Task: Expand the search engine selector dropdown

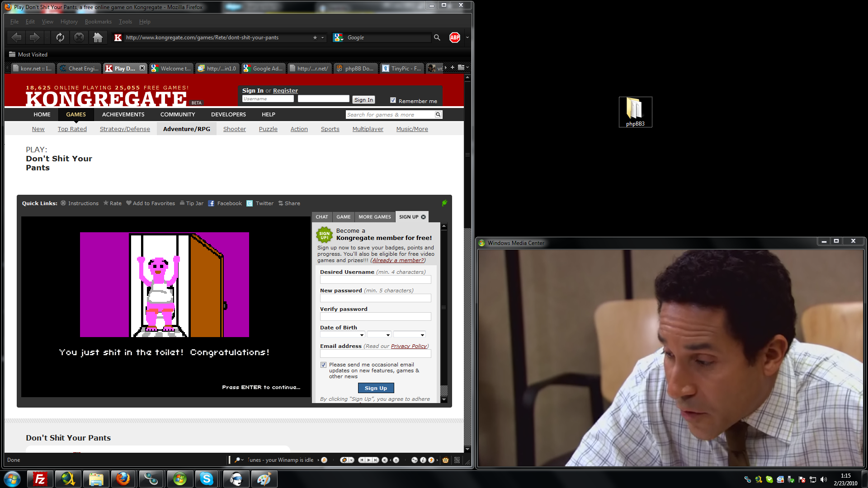Action: coord(338,38)
